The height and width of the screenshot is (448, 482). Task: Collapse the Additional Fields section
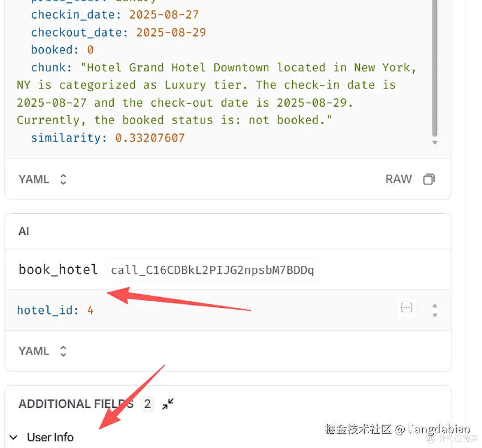click(168, 404)
